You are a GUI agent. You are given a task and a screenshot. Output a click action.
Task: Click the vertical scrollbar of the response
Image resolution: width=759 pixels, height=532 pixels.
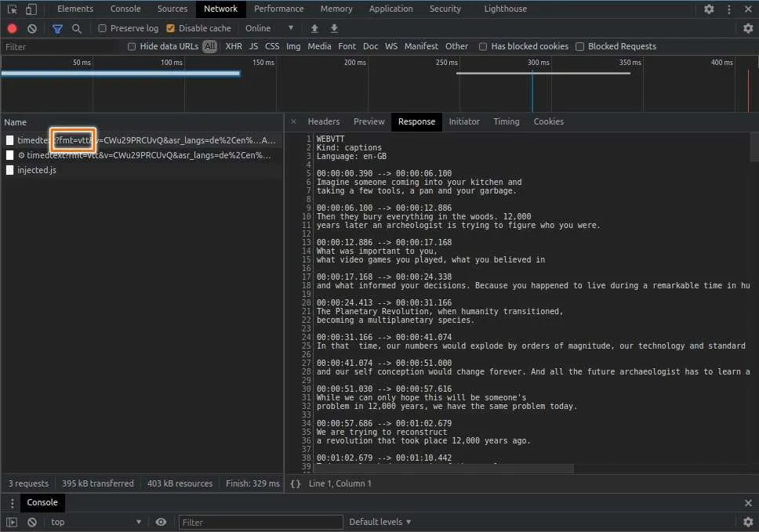754,147
